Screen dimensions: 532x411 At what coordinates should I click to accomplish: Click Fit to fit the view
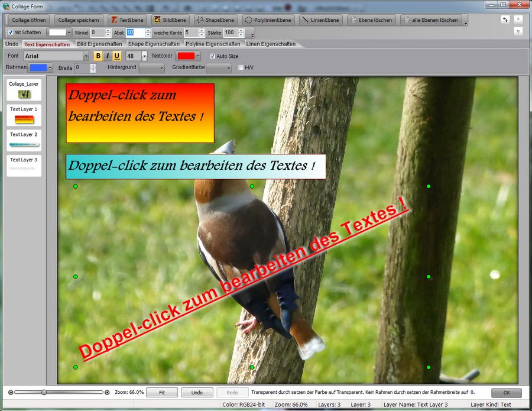(162, 392)
